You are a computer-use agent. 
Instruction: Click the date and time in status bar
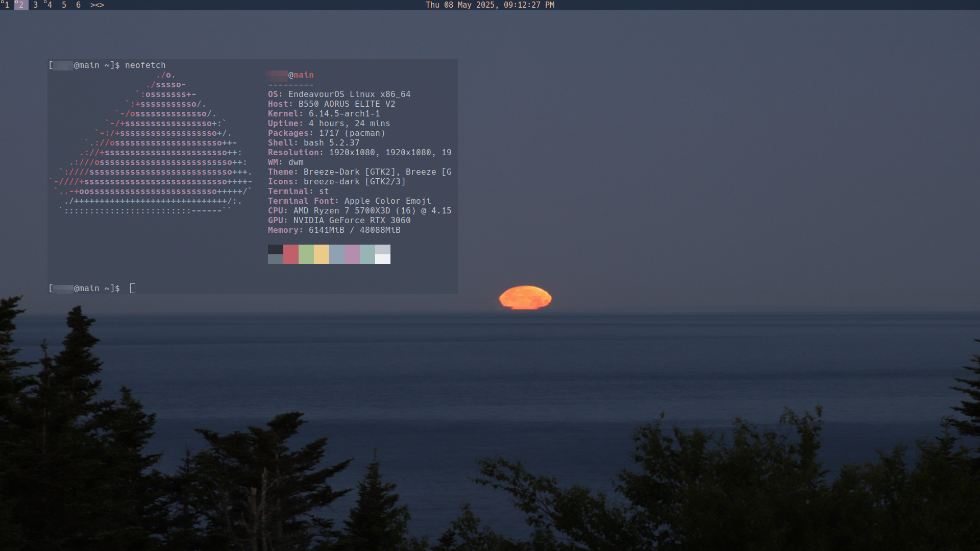tap(490, 5)
